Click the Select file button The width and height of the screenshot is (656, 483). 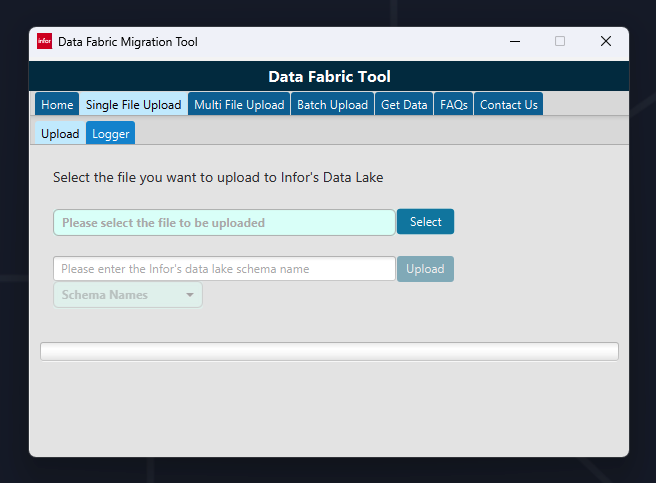425,222
